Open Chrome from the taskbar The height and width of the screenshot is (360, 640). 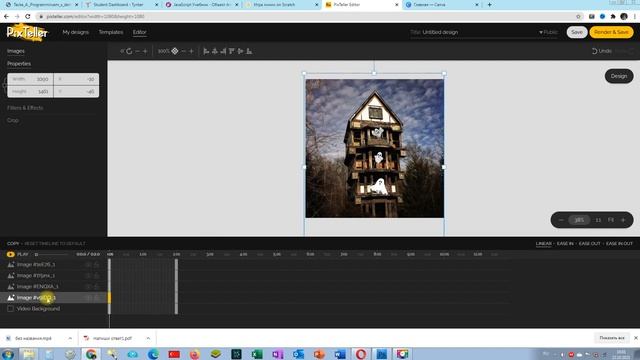click(91, 354)
